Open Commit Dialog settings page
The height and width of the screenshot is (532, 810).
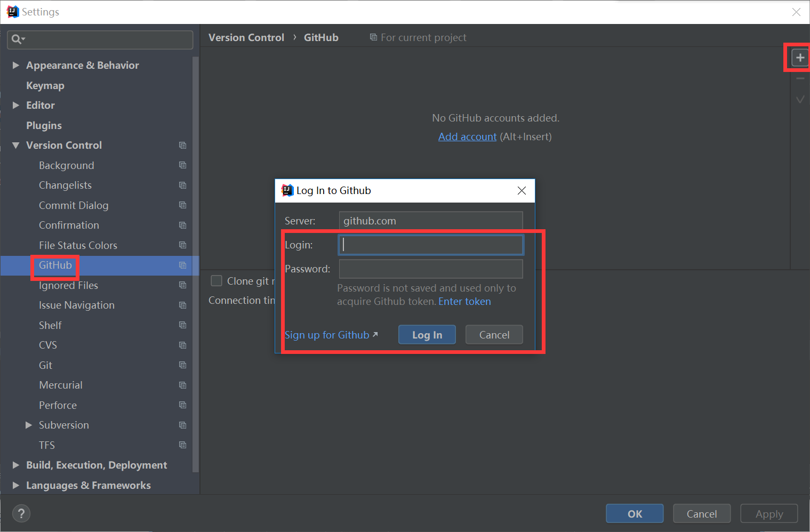(74, 205)
